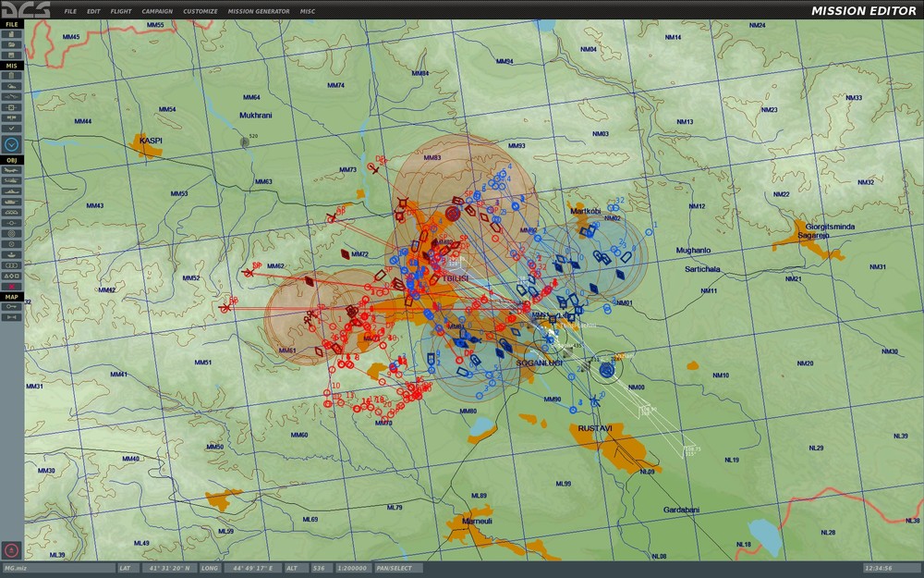The width and height of the screenshot is (924, 578).
Task: Open the MISC menu dropdown
Action: (x=306, y=12)
